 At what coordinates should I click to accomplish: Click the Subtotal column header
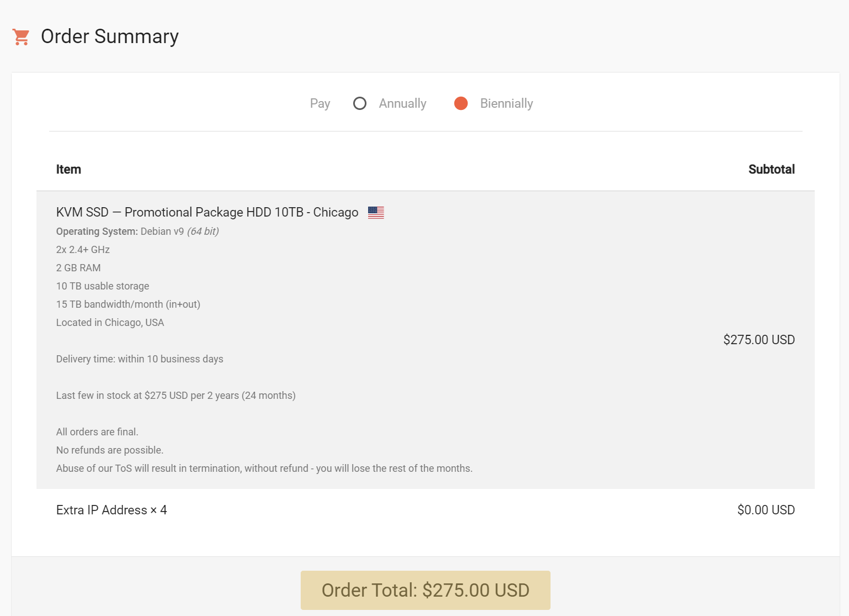tap(771, 170)
